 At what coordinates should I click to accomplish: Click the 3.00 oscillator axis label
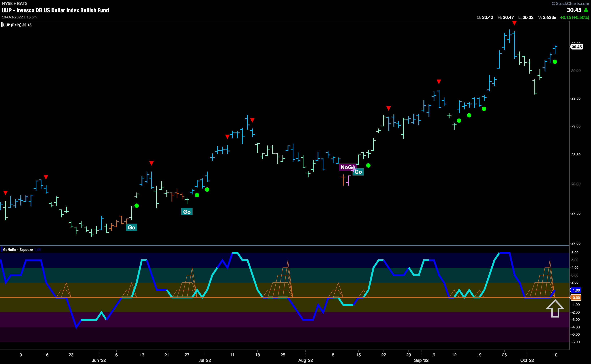(575, 275)
